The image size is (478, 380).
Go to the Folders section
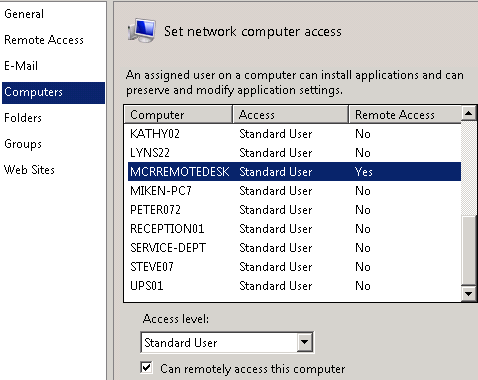pos(23,118)
